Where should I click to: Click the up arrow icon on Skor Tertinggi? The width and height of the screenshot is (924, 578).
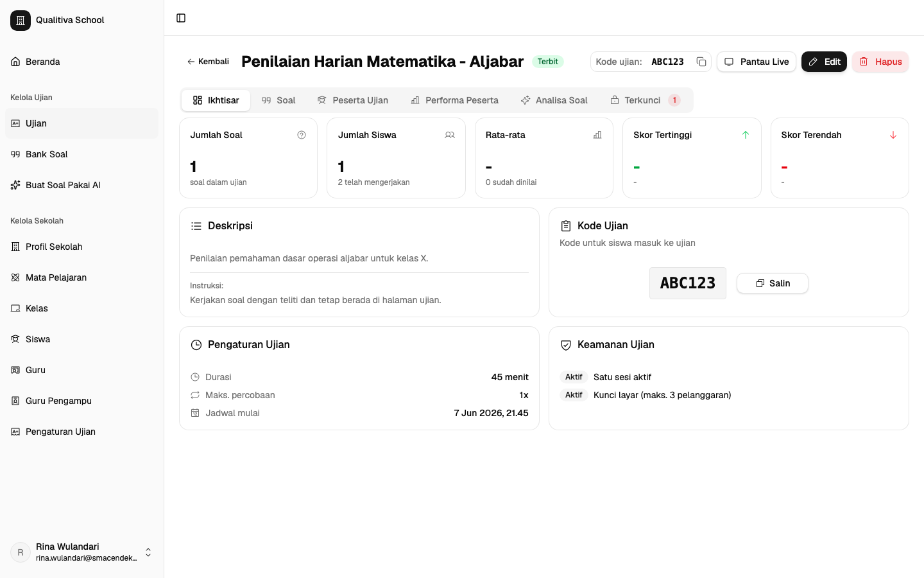(x=746, y=135)
